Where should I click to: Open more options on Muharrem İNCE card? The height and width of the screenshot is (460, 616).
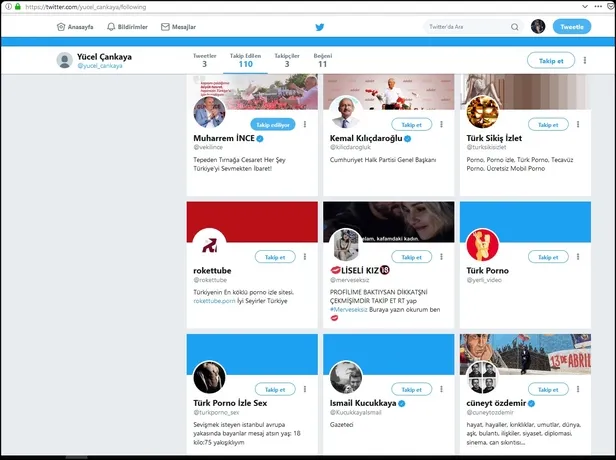click(x=305, y=124)
